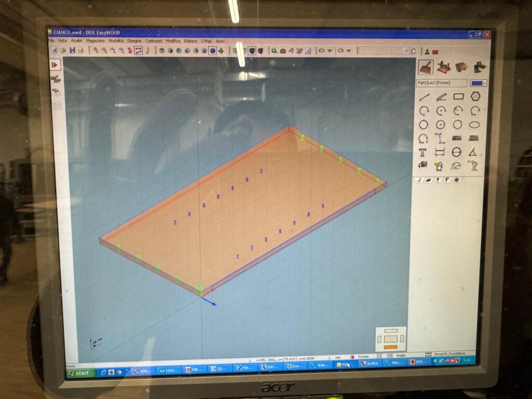Expand the empty combo box in top toolbar
532x399 pixels.
[x=406, y=51]
